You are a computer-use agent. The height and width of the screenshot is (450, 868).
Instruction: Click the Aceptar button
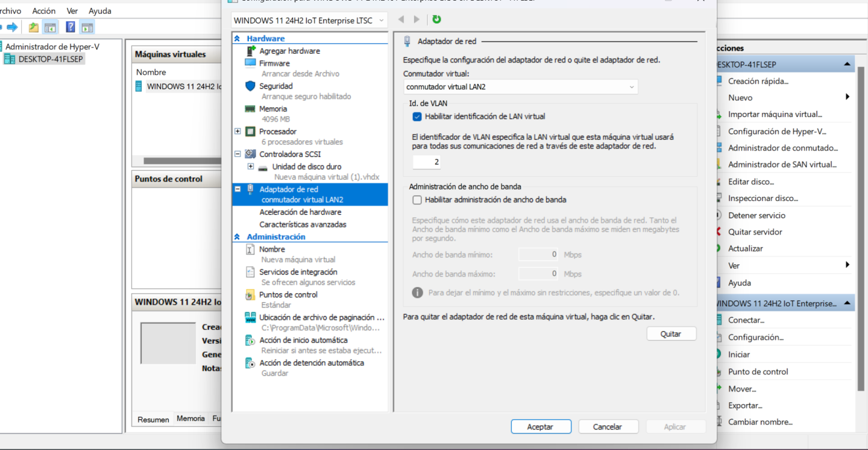point(541,426)
